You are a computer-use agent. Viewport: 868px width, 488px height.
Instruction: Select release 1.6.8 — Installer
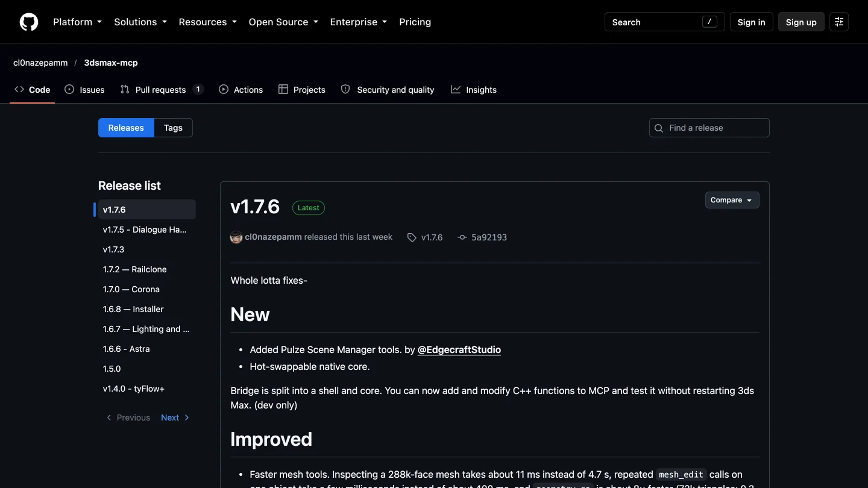(x=147, y=309)
